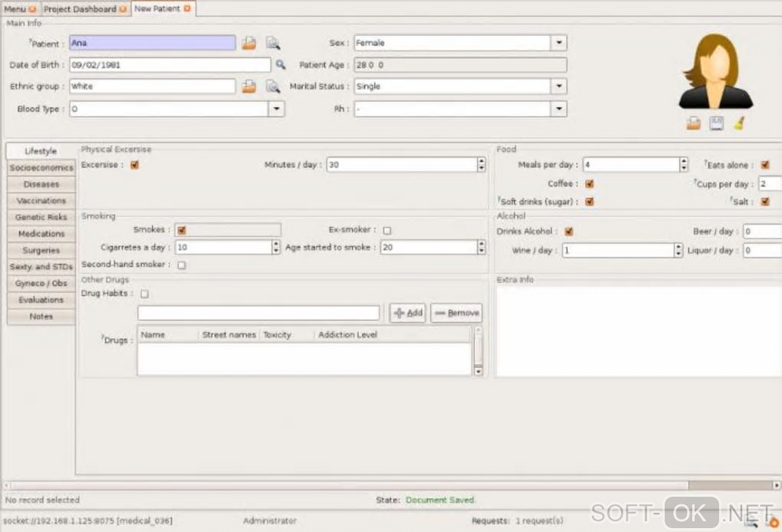
Task: Click the Add drug button
Action: tap(408, 313)
